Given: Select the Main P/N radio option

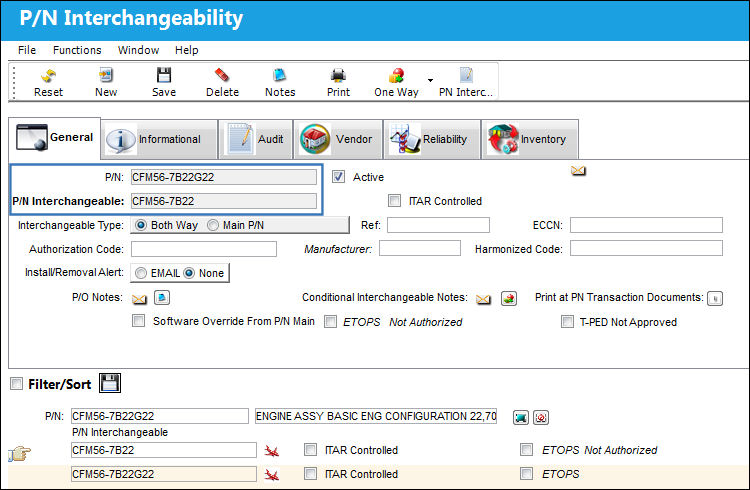Looking at the screenshot, I should (x=213, y=225).
